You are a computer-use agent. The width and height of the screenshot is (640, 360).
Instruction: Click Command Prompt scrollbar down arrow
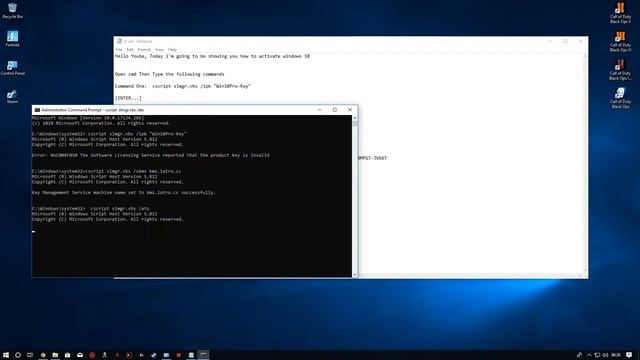coord(354,275)
